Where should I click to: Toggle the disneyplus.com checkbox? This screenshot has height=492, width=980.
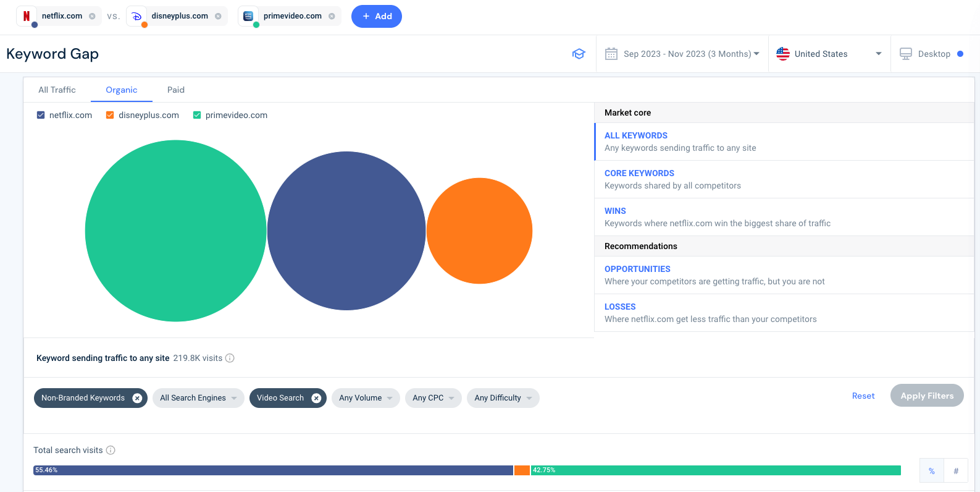pyautogui.click(x=110, y=115)
